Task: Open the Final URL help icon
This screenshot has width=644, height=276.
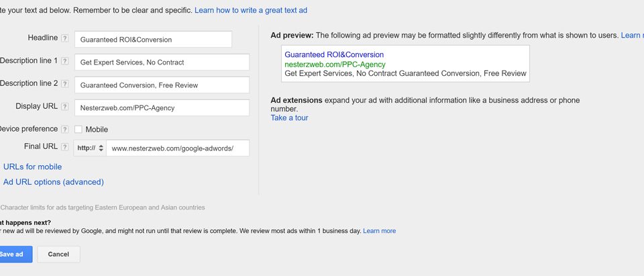Action: 64,147
